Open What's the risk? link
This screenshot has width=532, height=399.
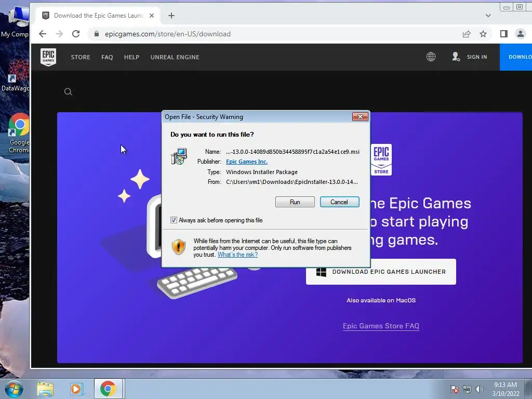(237, 255)
